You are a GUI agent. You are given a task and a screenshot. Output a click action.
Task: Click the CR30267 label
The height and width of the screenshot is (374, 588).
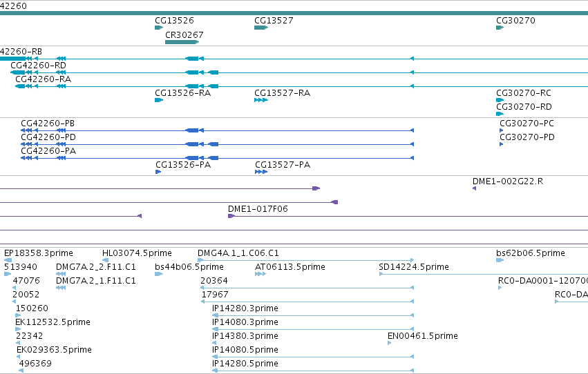[x=184, y=35]
